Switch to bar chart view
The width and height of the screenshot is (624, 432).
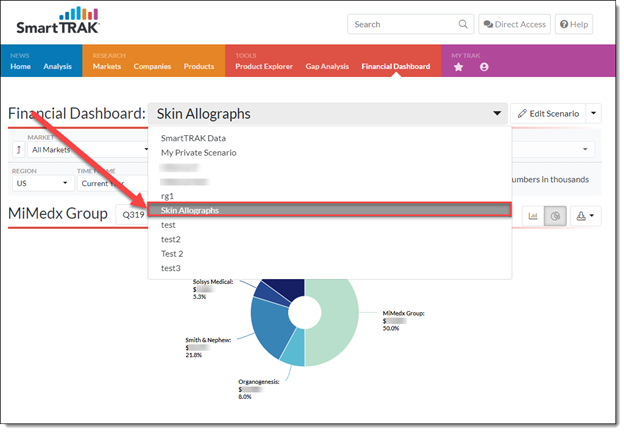533,216
